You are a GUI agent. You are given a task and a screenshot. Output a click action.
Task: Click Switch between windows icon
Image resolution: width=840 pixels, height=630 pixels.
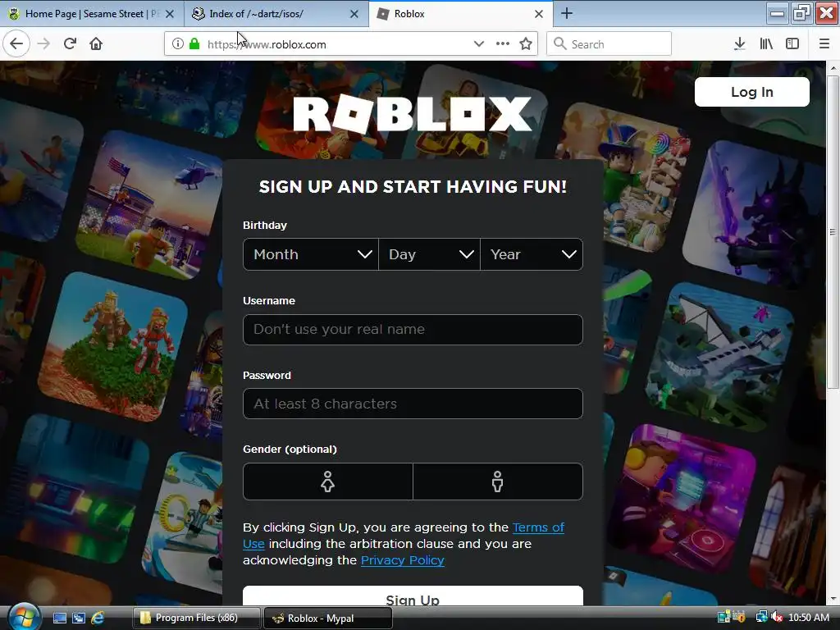click(79, 619)
